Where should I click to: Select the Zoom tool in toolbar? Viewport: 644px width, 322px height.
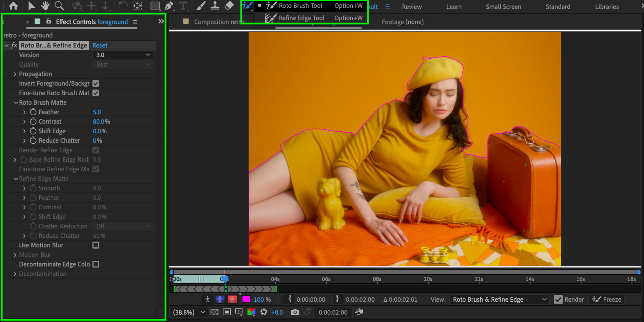[59, 6]
